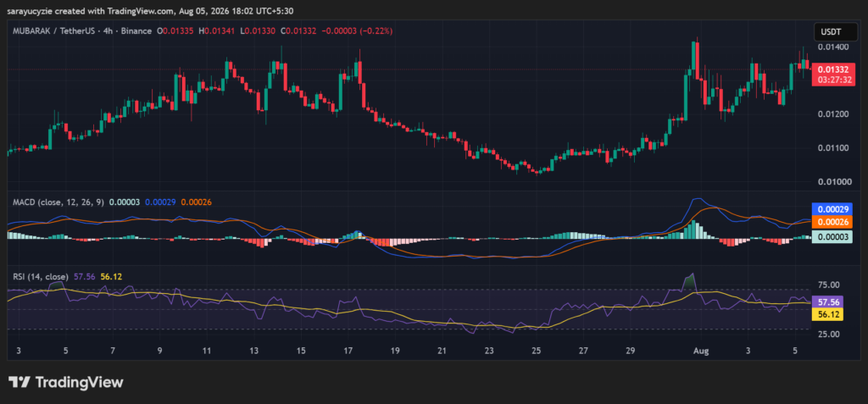Viewport: 868px width, 404px height.
Task: Click the USDT currency button
Action: [834, 32]
